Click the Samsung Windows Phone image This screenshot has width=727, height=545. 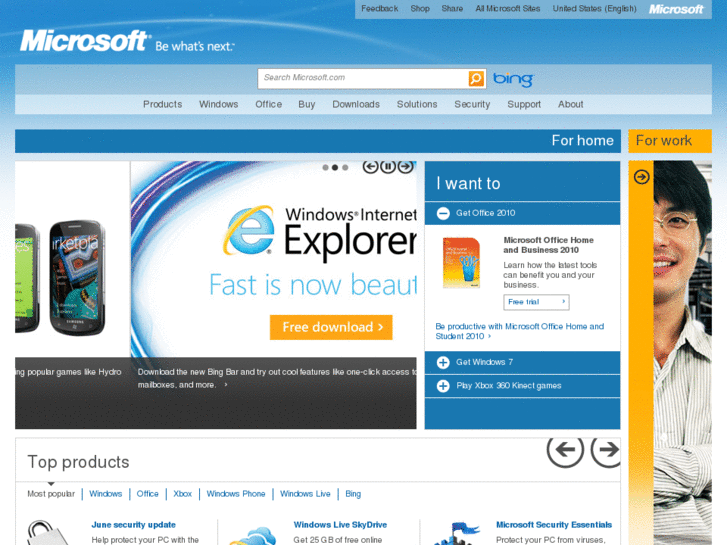pos(77,277)
